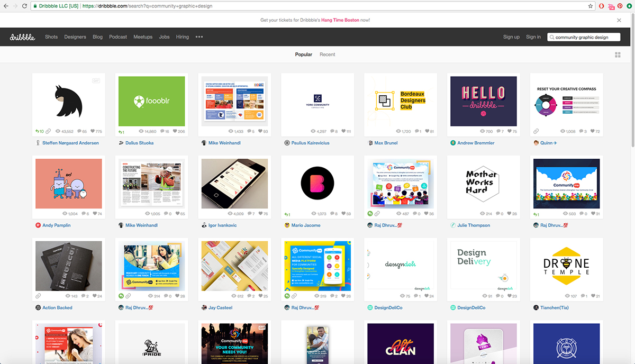Click the Sign up link
The height and width of the screenshot is (364, 635).
(x=511, y=37)
